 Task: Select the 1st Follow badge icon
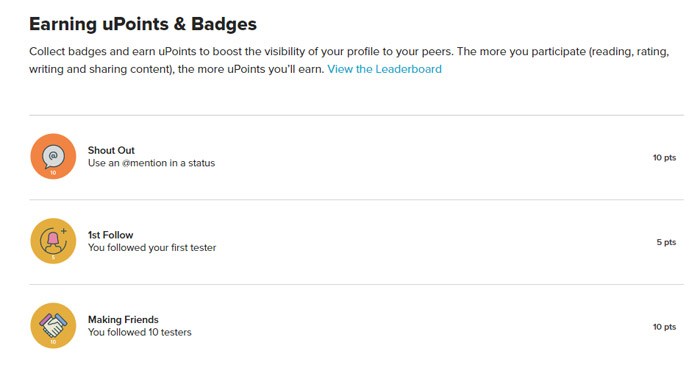pyautogui.click(x=53, y=241)
